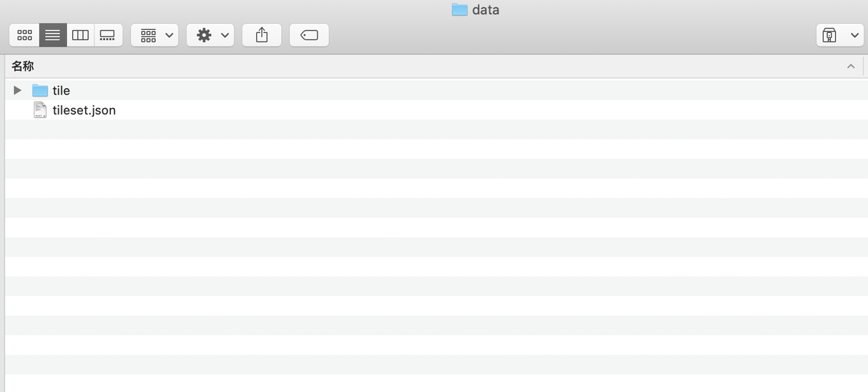Switch to icon grid view
The image size is (868, 392).
point(24,36)
